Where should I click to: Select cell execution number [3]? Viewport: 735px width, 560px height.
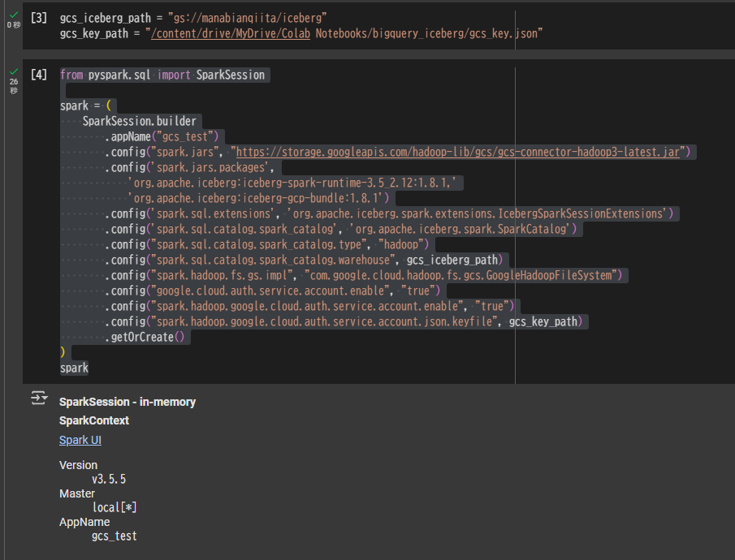click(39, 18)
